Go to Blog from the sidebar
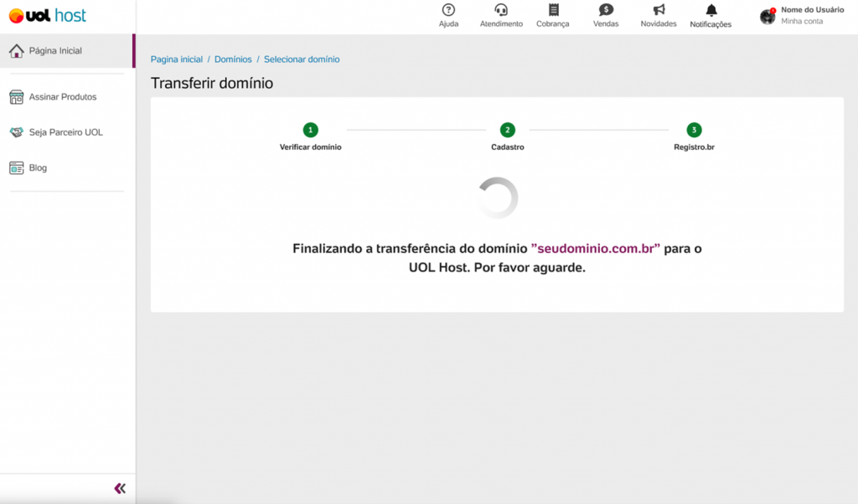Viewport: 858px width, 504px height. pos(38,167)
